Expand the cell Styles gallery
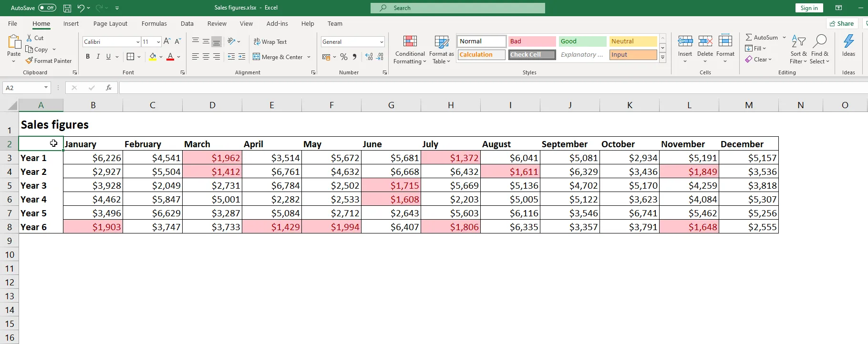This screenshot has height=344, width=868. click(x=662, y=58)
